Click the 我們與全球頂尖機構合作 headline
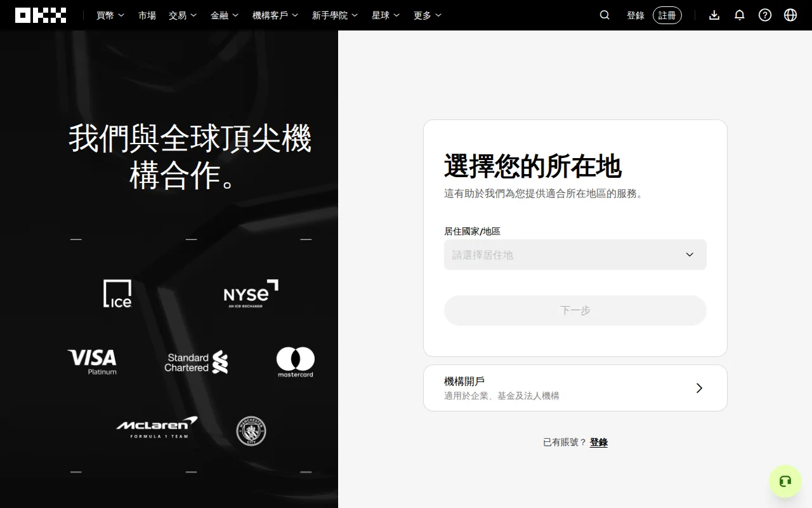This screenshot has height=508, width=812. (x=190, y=157)
